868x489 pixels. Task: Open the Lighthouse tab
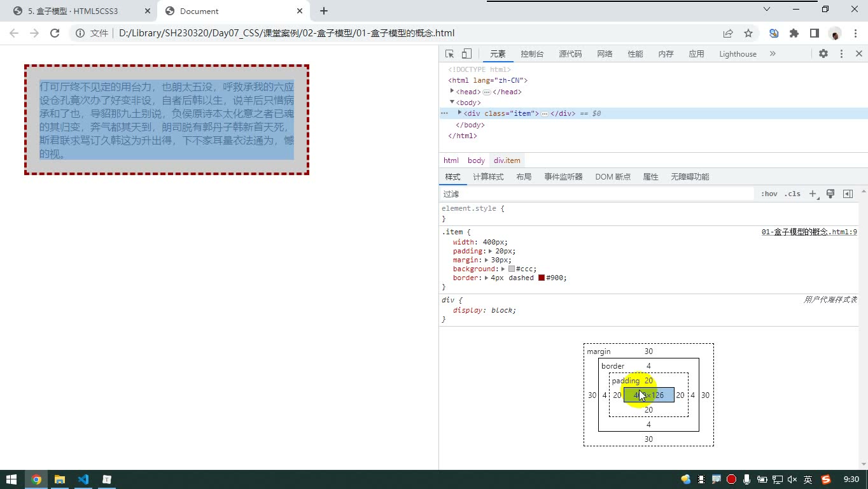point(738,54)
